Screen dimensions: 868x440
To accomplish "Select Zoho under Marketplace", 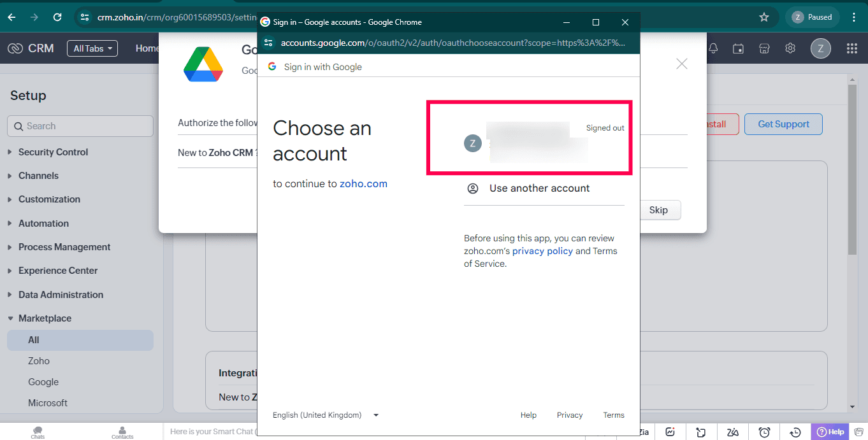I will point(39,361).
